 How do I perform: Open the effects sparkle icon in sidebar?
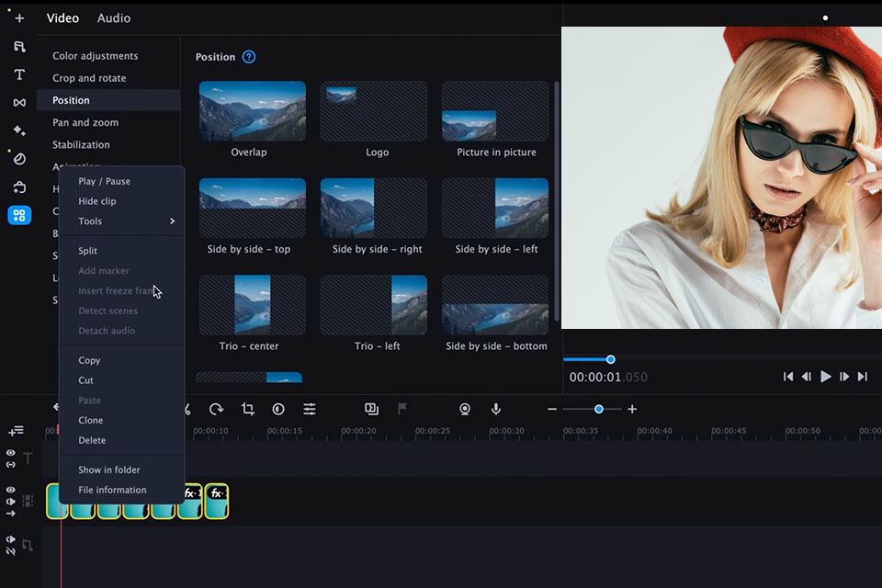(x=19, y=130)
